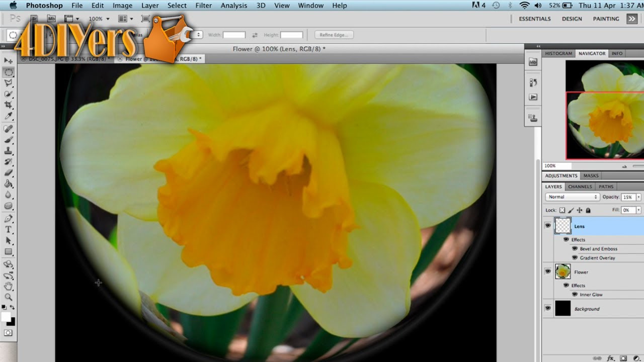
Task: Launch Bridge from the application bar
Action: click(x=35, y=19)
